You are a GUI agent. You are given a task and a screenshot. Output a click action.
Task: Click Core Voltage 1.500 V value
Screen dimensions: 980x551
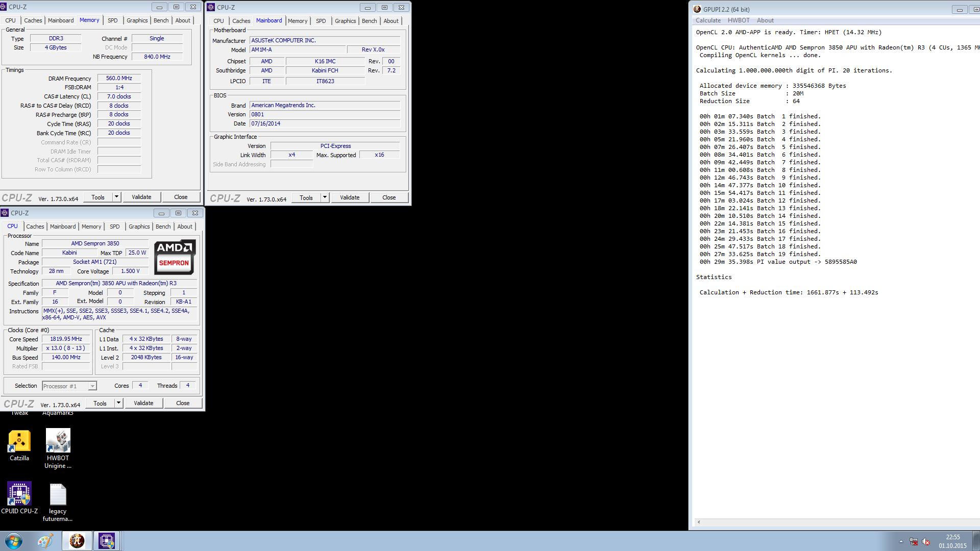coord(130,271)
